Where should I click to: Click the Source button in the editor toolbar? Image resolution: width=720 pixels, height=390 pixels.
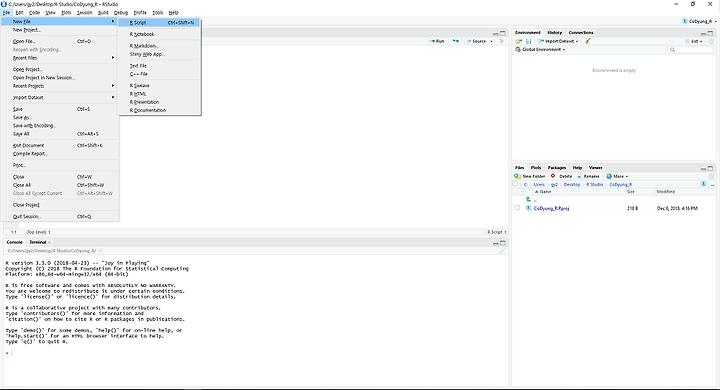[x=476, y=41]
